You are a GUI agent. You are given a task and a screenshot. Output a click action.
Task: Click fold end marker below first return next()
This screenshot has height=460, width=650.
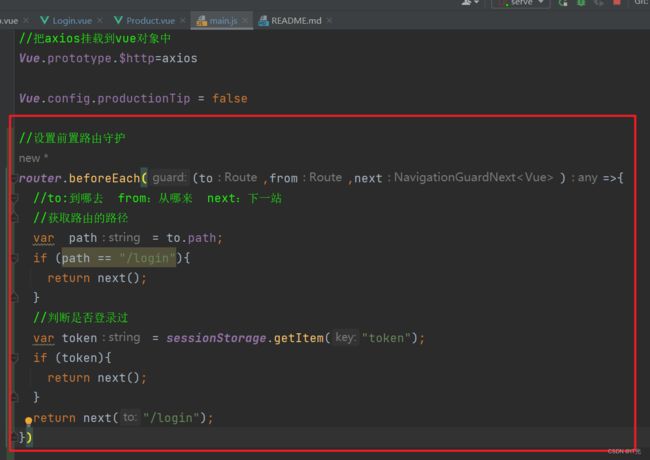tap(14, 298)
